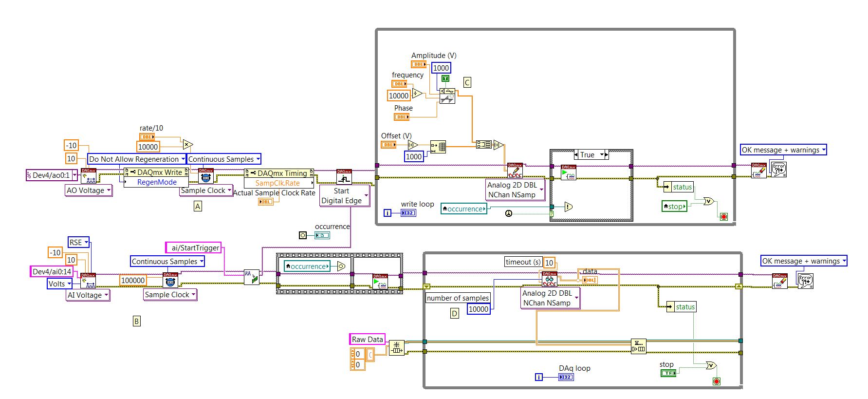Select the upper Simple Error Handler icon

pyautogui.click(x=778, y=170)
